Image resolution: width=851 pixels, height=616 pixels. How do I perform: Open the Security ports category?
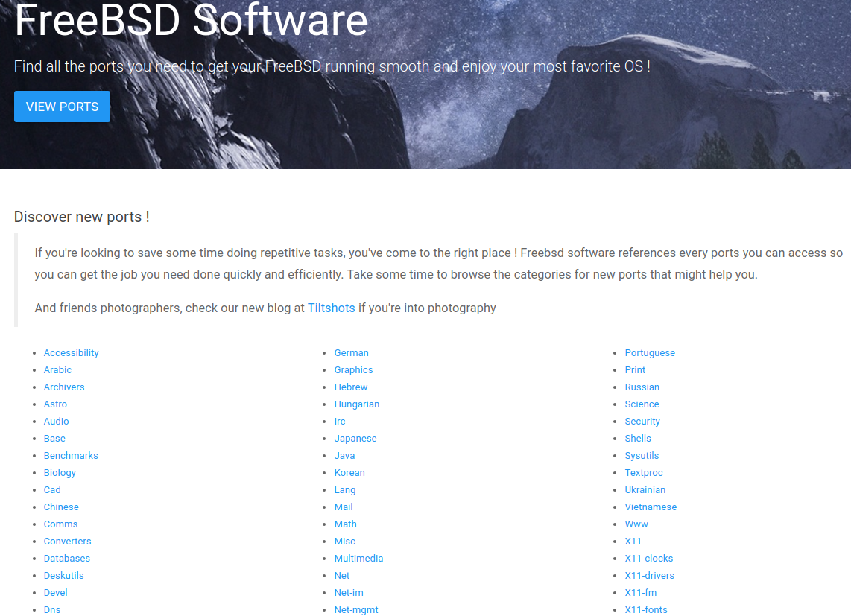click(x=642, y=422)
